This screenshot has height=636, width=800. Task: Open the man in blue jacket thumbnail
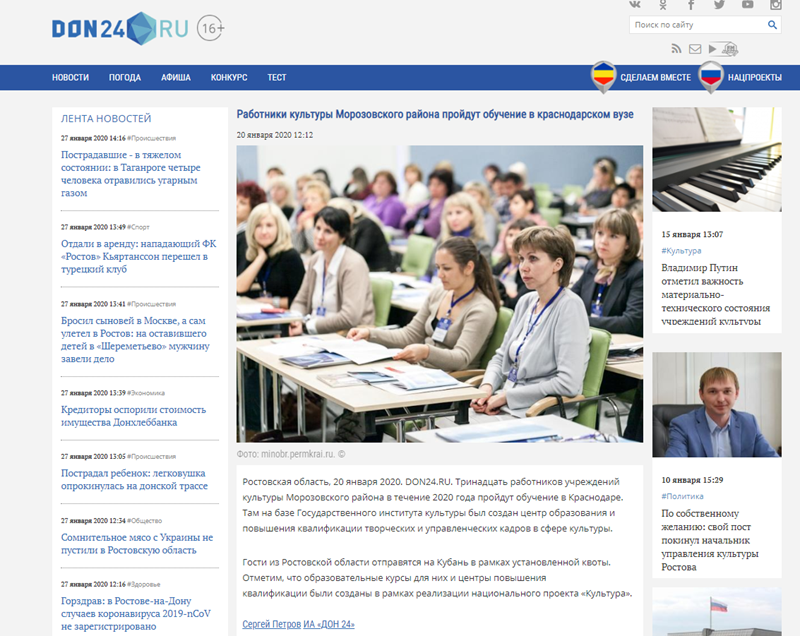click(x=717, y=404)
